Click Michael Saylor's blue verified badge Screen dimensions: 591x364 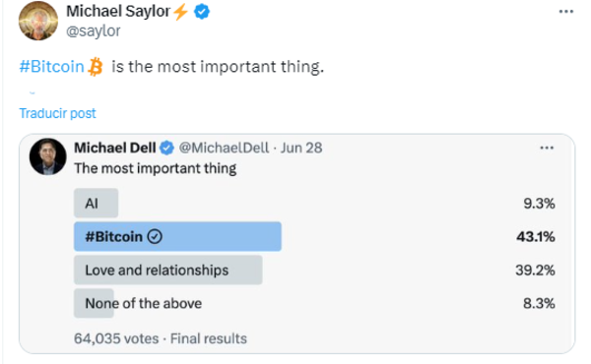[202, 12]
